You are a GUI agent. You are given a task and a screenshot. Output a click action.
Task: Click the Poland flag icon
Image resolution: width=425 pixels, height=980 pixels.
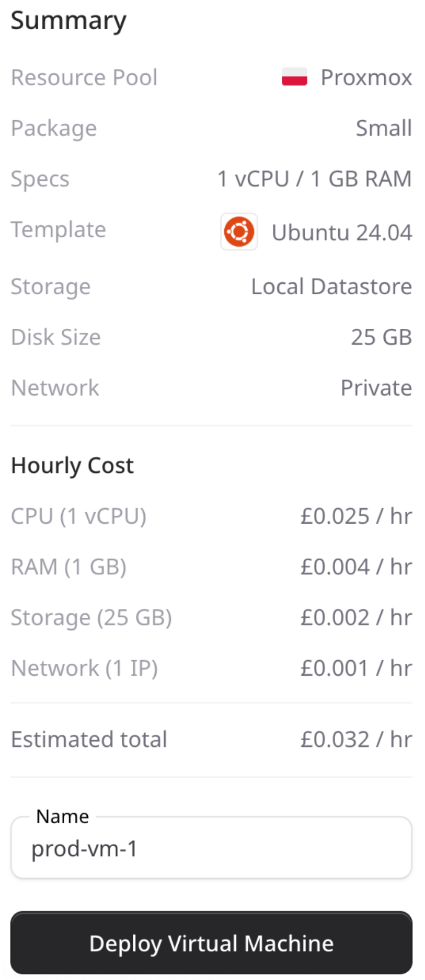[294, 77]
